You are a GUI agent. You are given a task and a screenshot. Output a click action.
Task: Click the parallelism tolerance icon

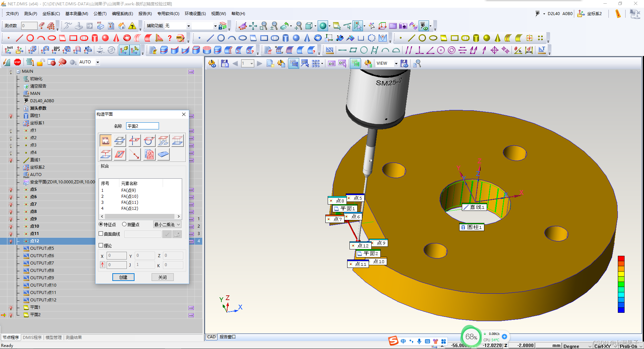click(409, 50)
